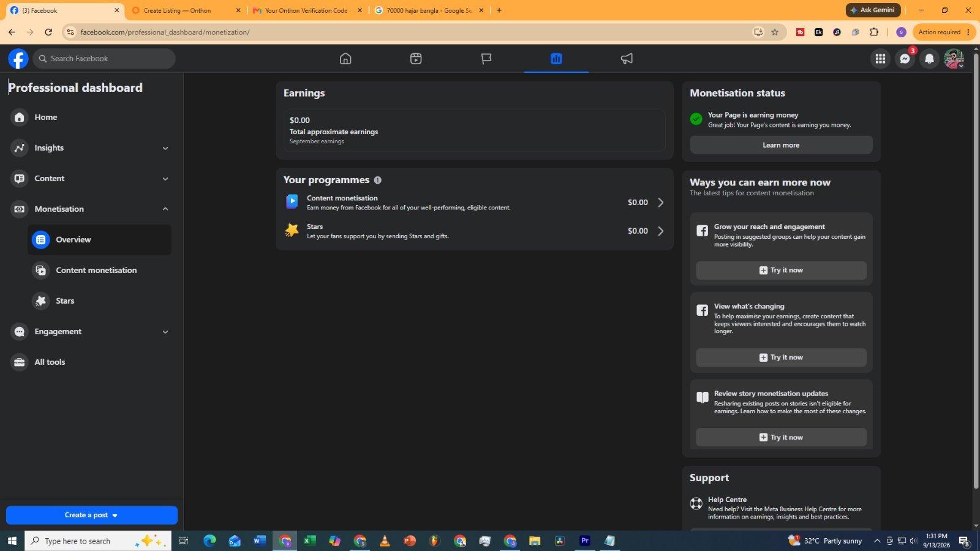This screenshot has width=980, height=551.
Task: Click the info icon beside Your programmes
Action: [x=378, y=180]
